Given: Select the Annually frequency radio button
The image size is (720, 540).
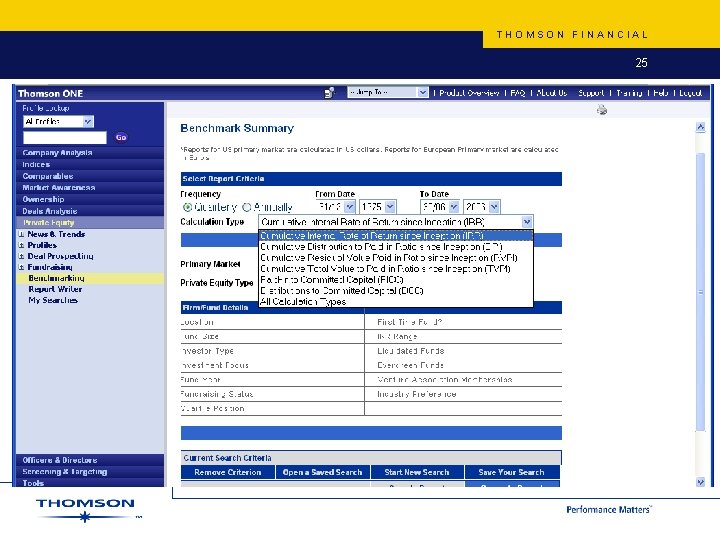Looking at the screenshot, I should click(247, 207).
